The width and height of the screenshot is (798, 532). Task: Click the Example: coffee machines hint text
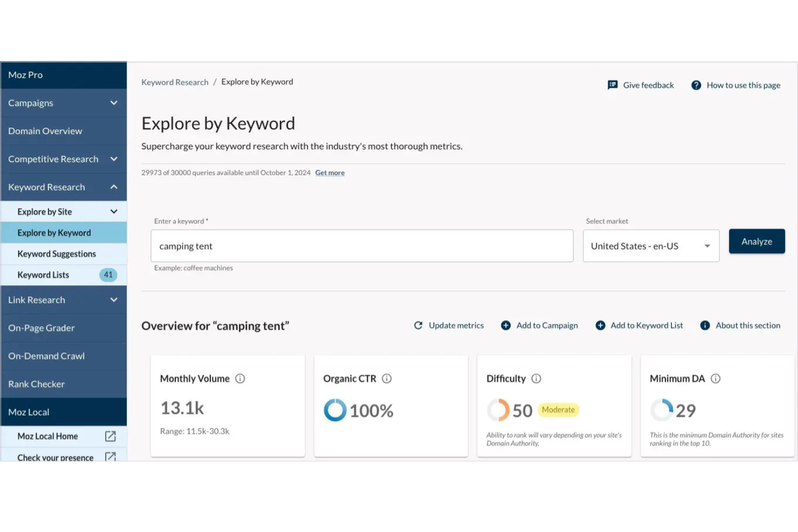coord(194,268)
